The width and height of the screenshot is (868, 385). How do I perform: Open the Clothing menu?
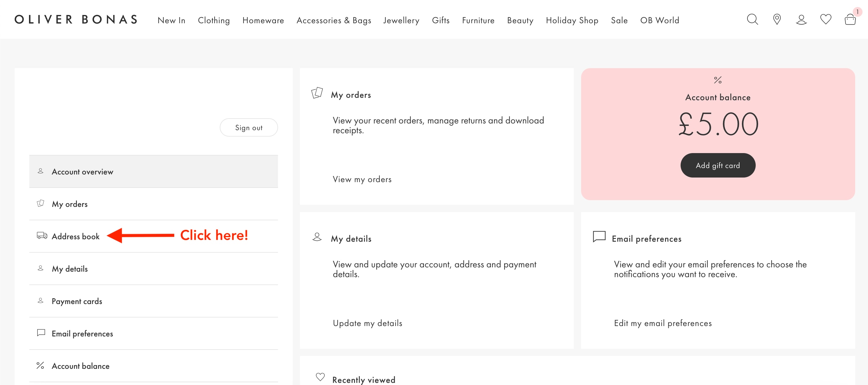(214, 20)
